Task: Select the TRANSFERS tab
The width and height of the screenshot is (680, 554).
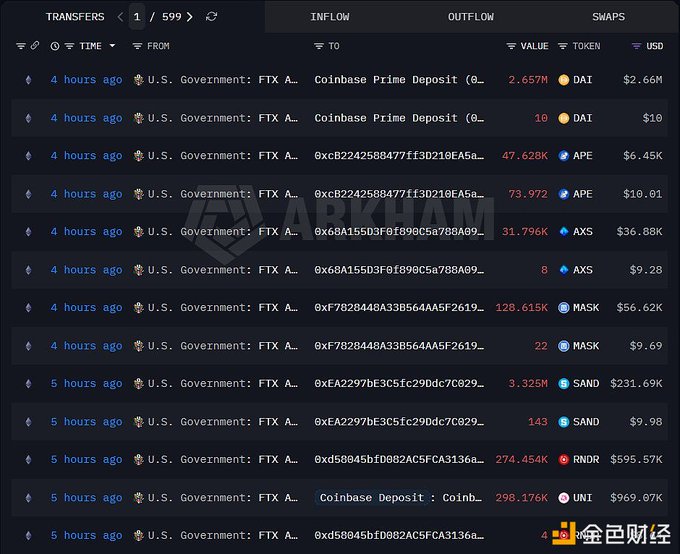Action: [75, 17]
